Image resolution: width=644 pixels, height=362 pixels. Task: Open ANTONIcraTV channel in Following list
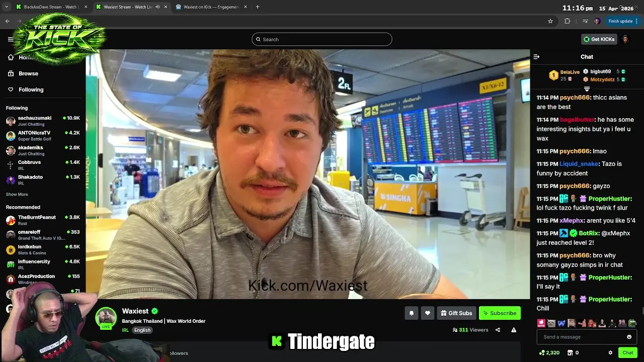point(43,136)
